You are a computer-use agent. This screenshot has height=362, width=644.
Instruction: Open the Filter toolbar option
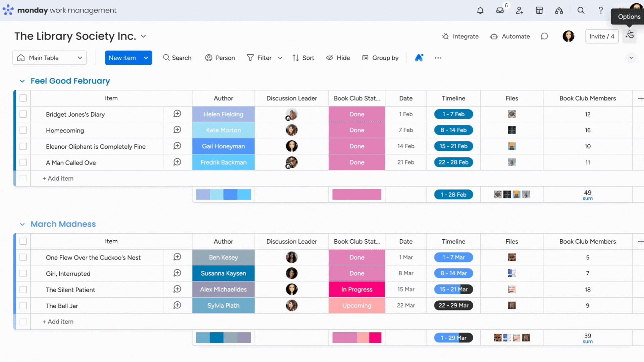(260, 58)
